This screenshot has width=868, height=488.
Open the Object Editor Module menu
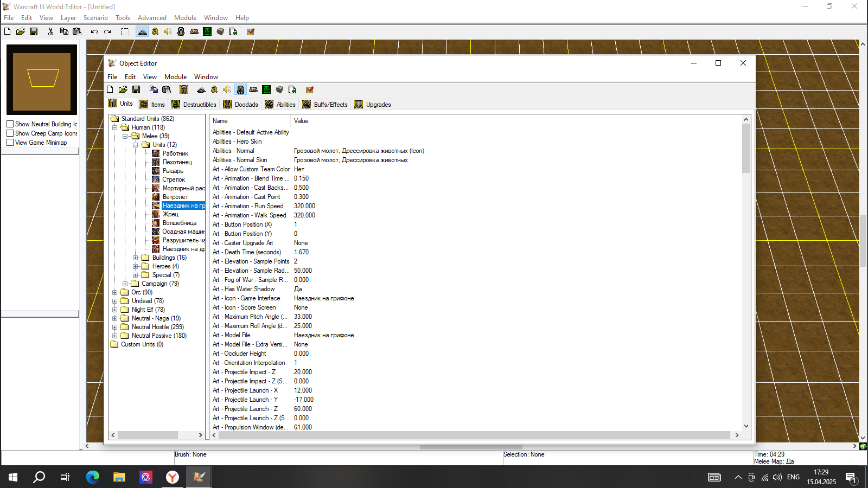(x=175, y=77)
